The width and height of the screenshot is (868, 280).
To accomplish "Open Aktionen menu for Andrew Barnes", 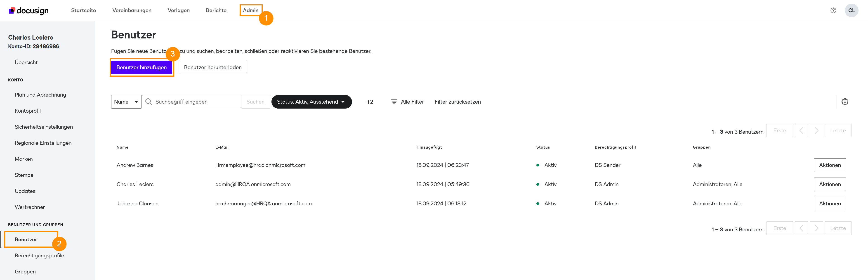I will coord(830,165).
